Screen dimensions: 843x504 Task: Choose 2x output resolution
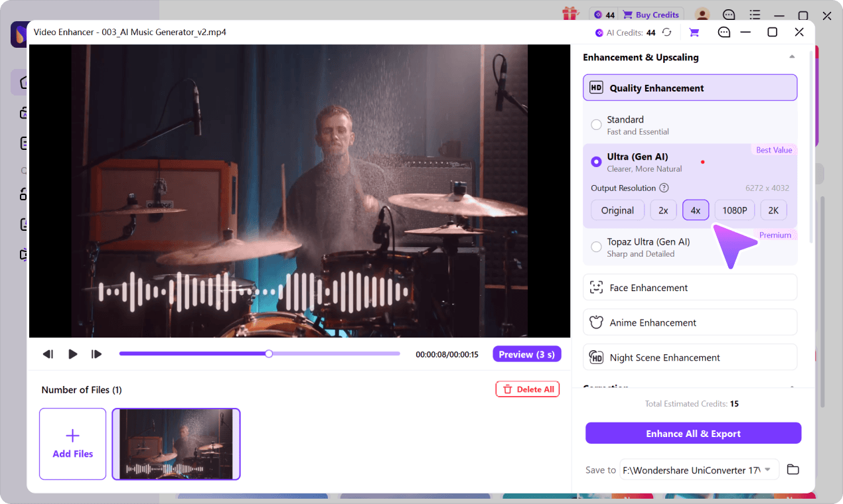(663, 210)
